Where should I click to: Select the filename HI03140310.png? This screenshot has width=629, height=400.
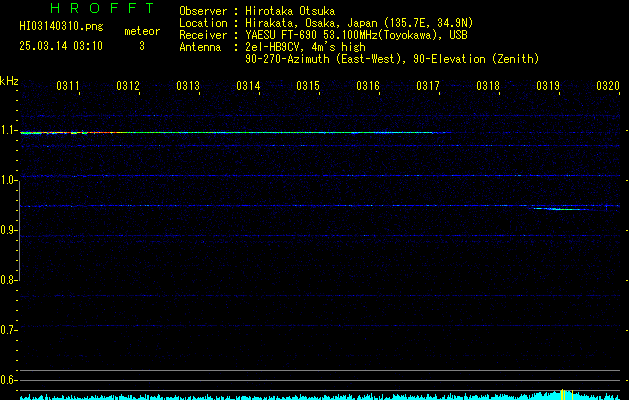coord(61,26)
